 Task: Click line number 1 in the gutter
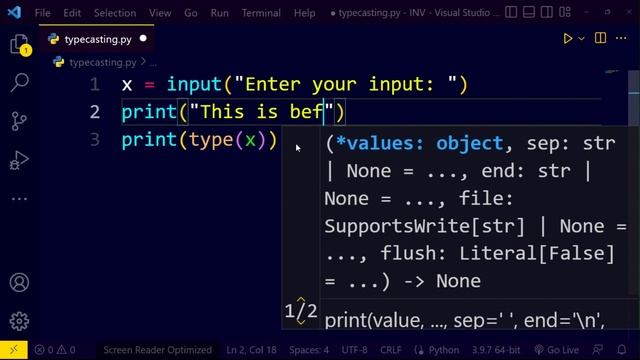(95, 84)
